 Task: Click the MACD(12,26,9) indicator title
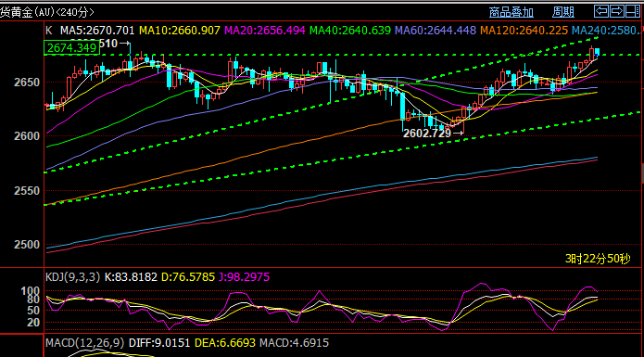click(x=84, y=343)
